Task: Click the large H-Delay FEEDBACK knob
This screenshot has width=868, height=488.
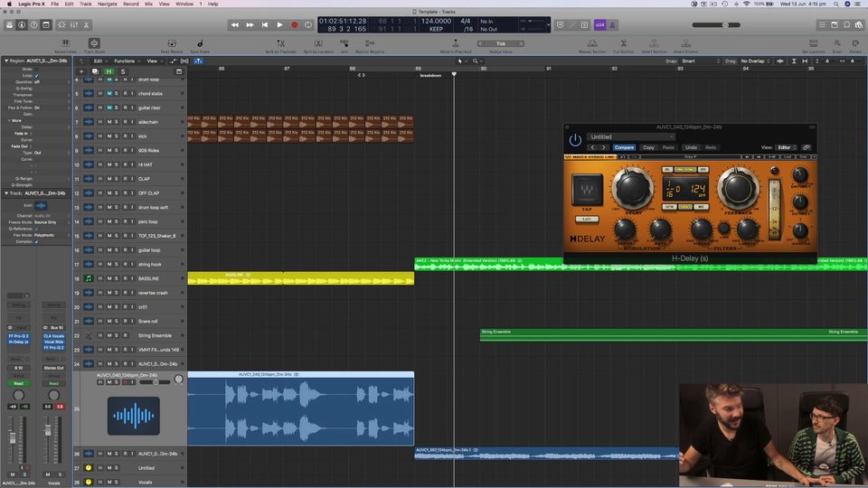Action: click(738, 188)
